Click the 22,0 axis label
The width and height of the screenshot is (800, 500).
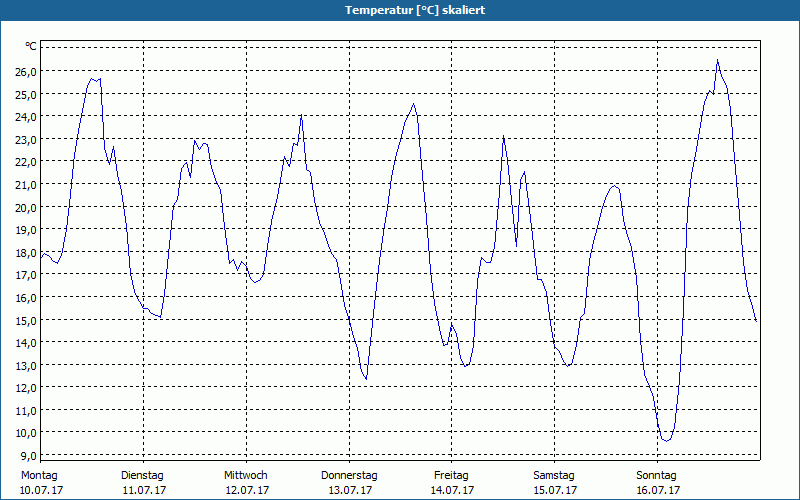[x=27, y=162]
